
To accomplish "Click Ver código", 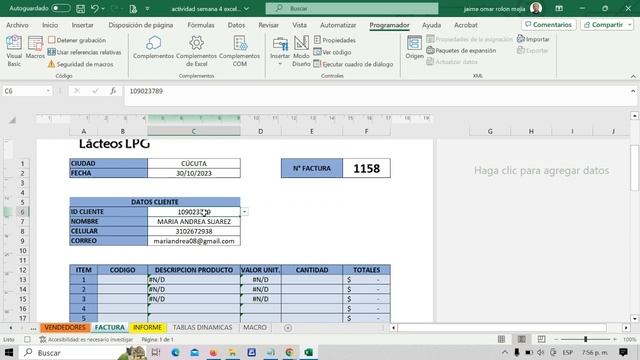I will [332, 52].
